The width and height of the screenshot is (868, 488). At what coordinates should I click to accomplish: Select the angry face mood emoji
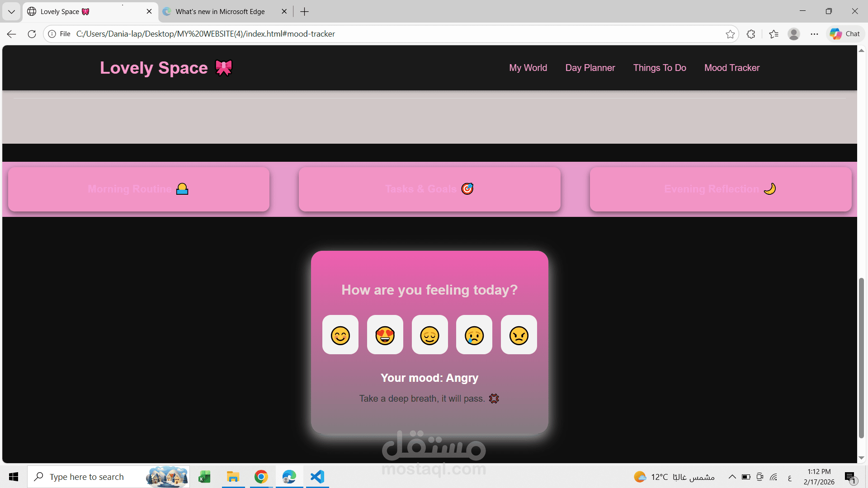pos(519,335)
